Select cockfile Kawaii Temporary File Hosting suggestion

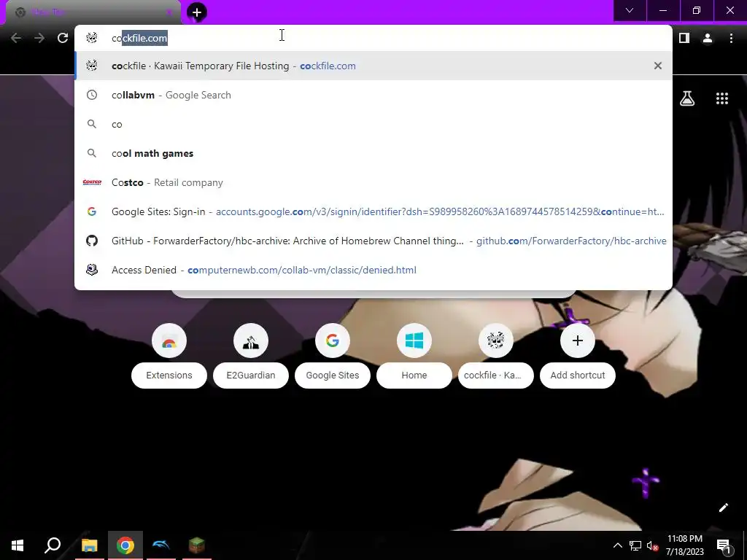(x=373, y=66)
